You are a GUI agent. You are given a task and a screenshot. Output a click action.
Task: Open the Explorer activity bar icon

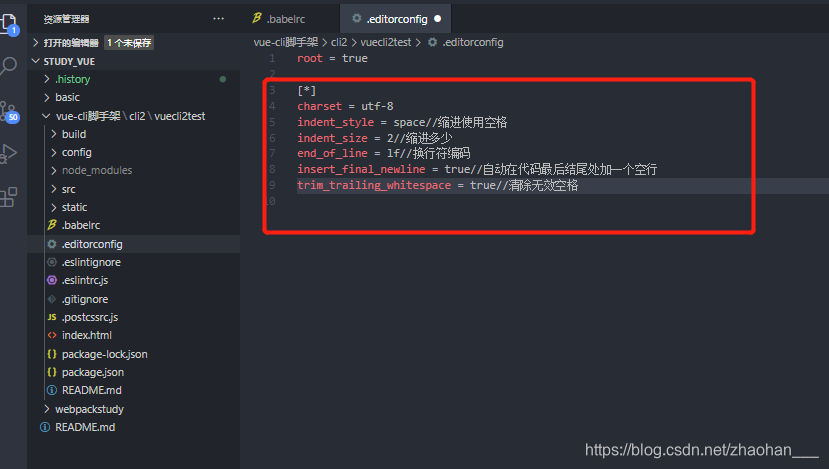click(x=8, y=24)
